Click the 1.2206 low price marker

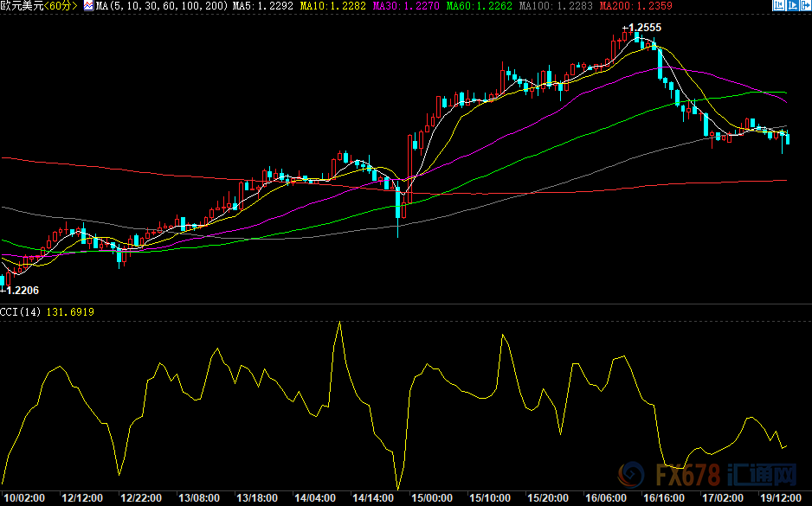(x=21, y=290)
